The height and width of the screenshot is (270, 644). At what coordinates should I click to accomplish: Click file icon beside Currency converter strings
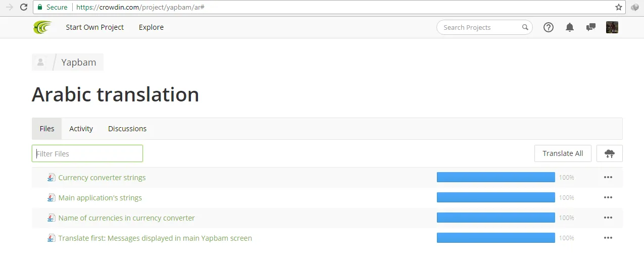[52, 177]
